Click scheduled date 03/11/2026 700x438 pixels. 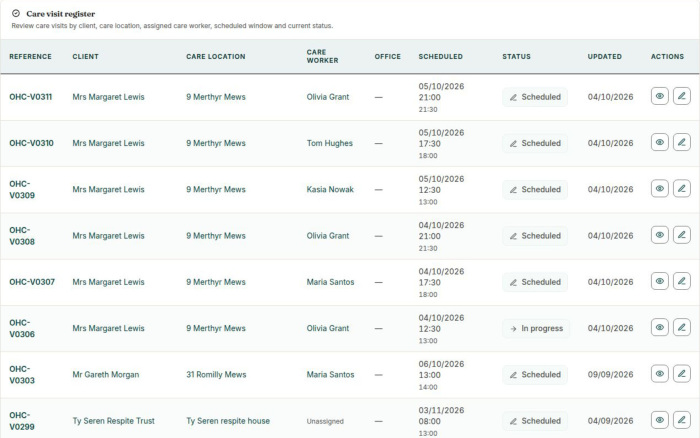(441, 410)
